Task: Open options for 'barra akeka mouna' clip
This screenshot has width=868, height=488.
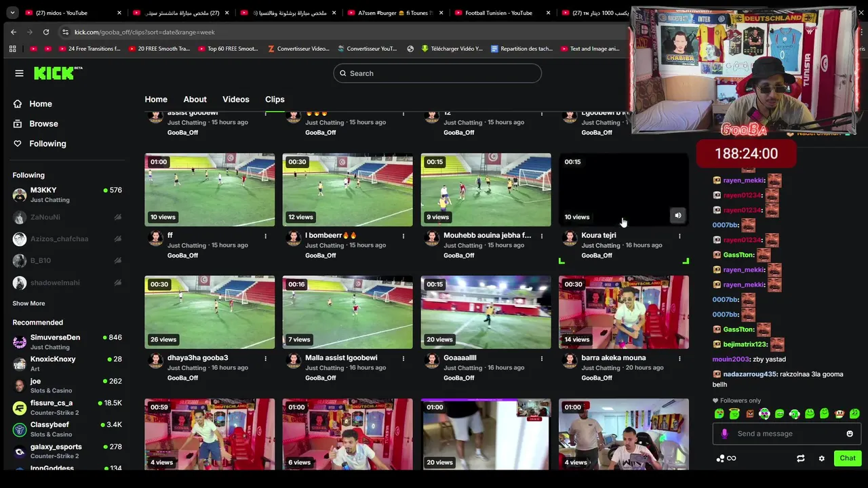Action: [x=679, y=359]
